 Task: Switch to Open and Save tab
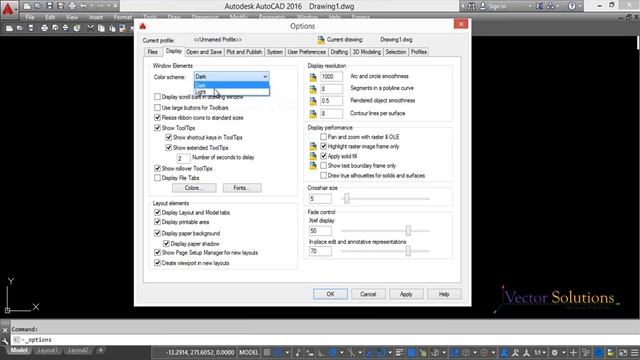click(204, 52)
